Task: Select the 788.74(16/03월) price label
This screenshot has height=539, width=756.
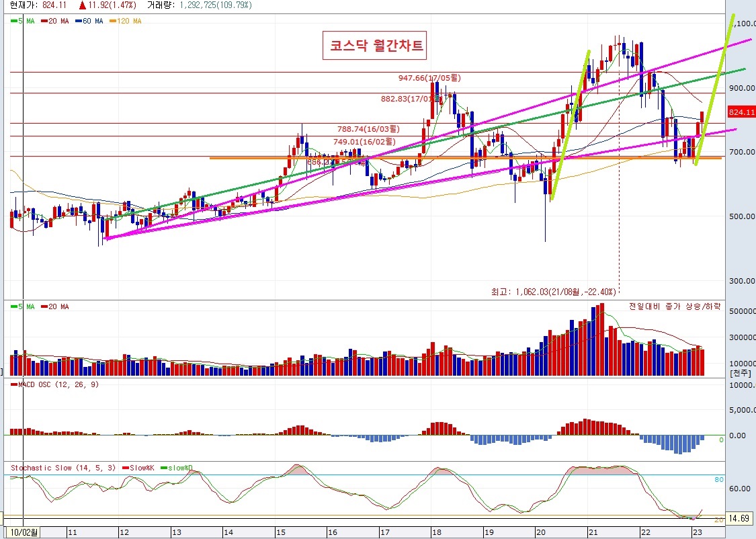Action: click(x=368, y=129)
